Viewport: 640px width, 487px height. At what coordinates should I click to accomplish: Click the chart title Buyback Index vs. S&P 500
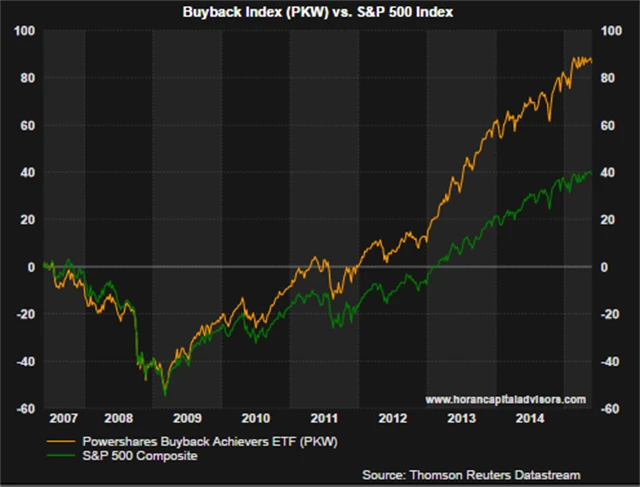(x=320, y=11)
